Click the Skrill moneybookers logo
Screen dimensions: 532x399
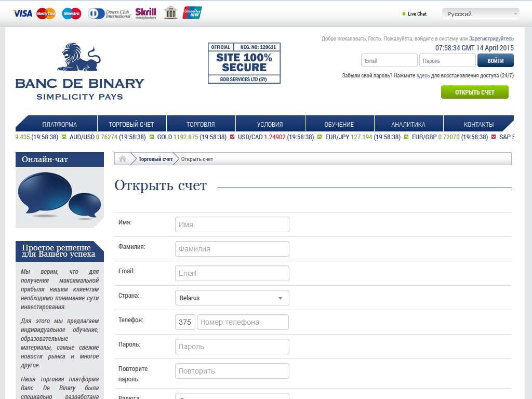pyautogui.click(x=145, y=13)
